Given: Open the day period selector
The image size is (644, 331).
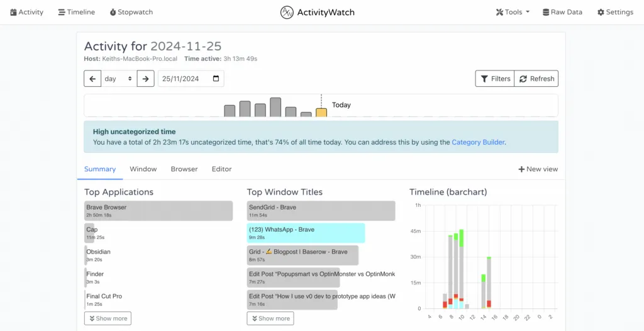Looking at the screenshot, I should click(118, 79).
